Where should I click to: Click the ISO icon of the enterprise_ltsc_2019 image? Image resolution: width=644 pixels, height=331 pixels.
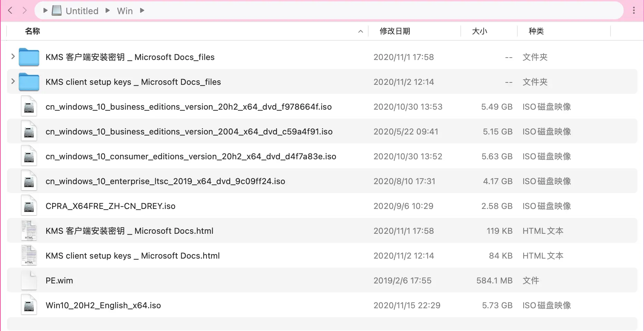click(29, 181)
